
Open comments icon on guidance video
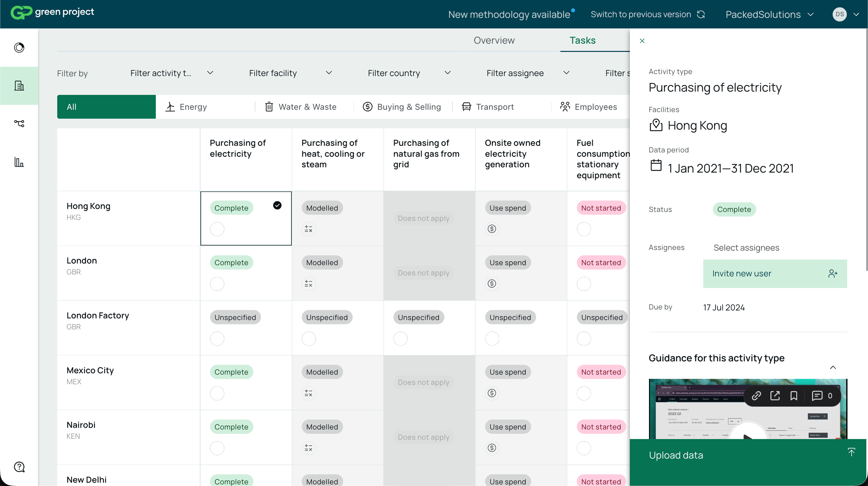[817, 396]
